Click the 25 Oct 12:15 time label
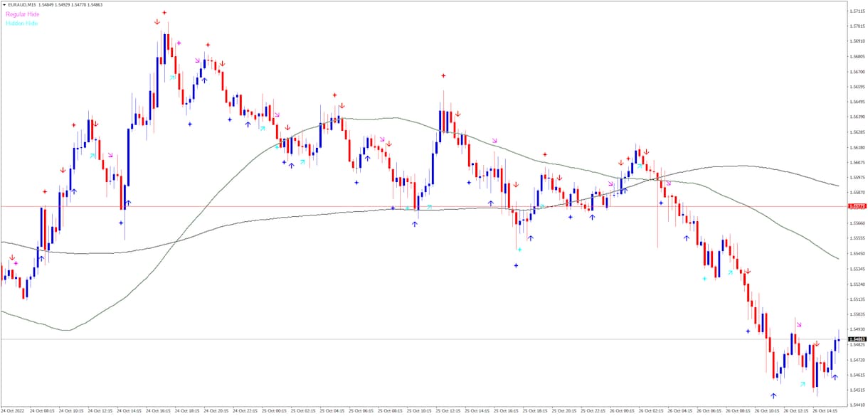This screenshot has width=868, height=416. click(449, 410)
